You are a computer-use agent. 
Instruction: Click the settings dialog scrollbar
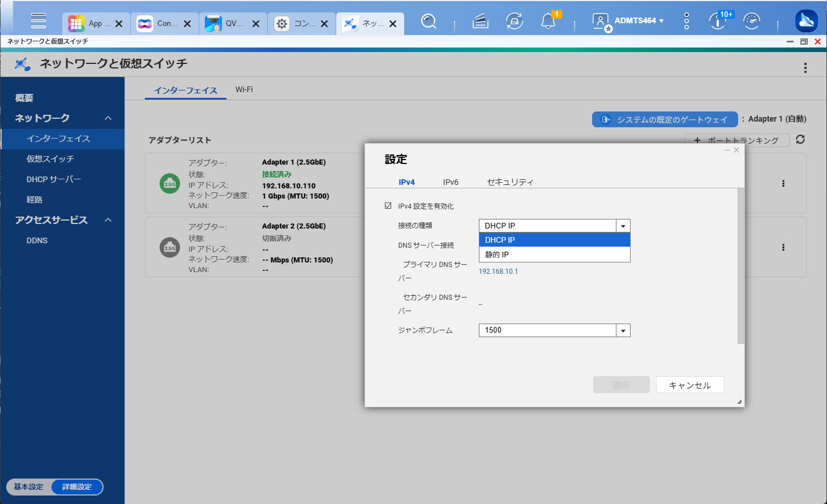(741, 266)
